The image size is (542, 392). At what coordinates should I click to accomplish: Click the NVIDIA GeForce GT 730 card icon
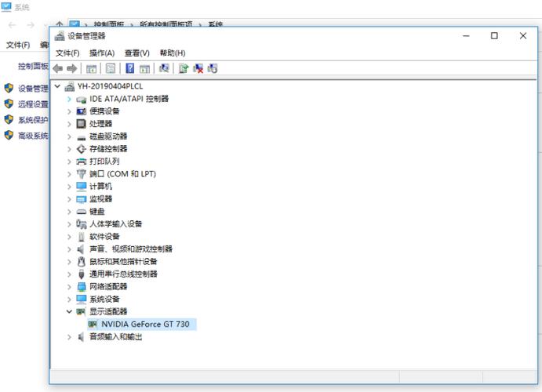(93, 324)
